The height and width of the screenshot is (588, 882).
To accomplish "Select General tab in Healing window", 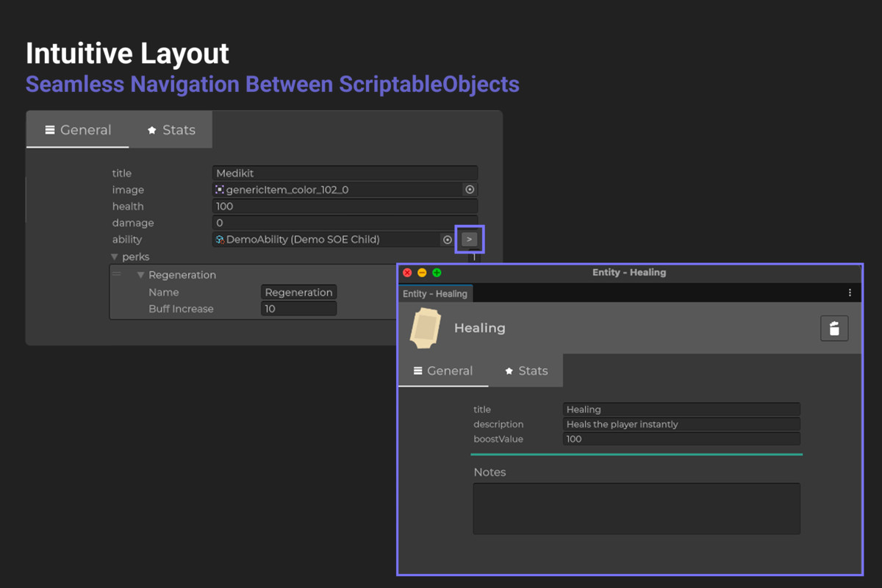I will (443, 371).
